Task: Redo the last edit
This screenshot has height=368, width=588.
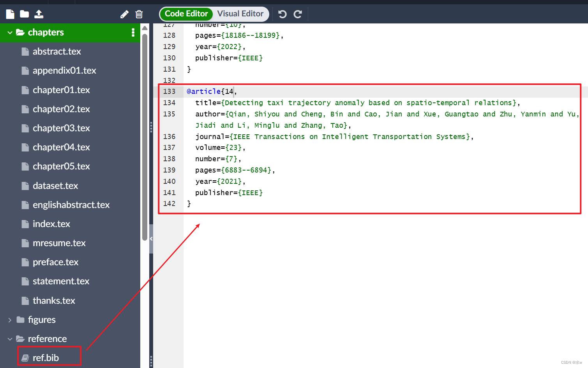Action: click(x=298, y=14)
